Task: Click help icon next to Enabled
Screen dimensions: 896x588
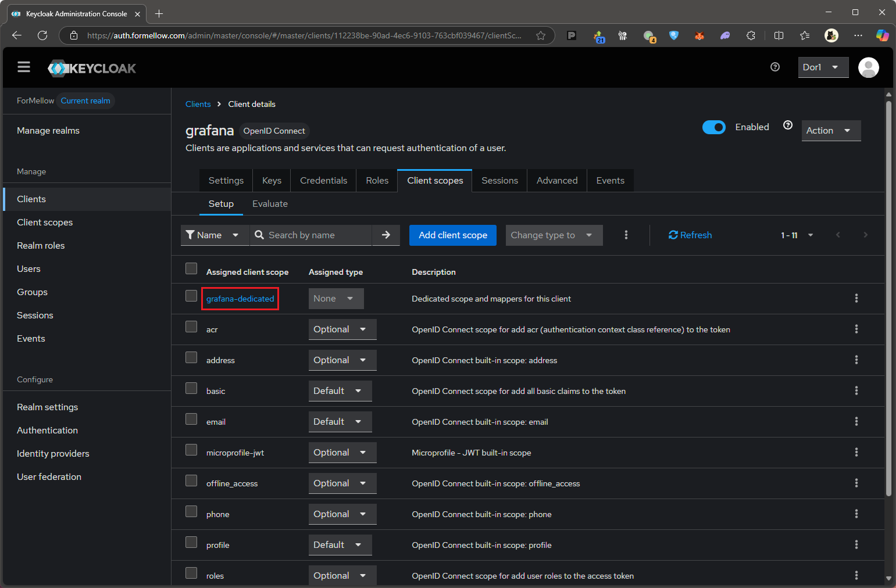Action: [788, 126]
